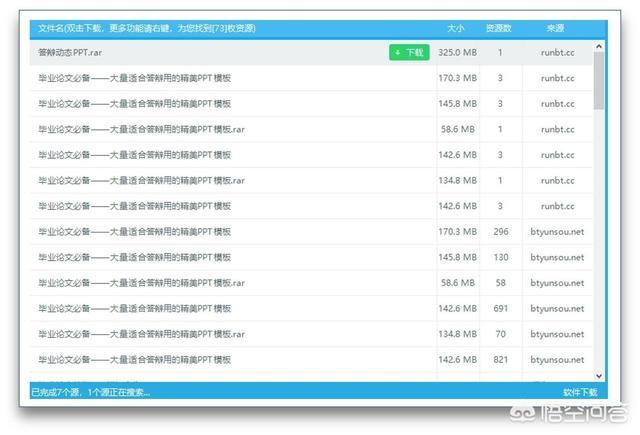
Task: Select .rar file name in btyunsou.net 70 resources row
Action: 141,334
